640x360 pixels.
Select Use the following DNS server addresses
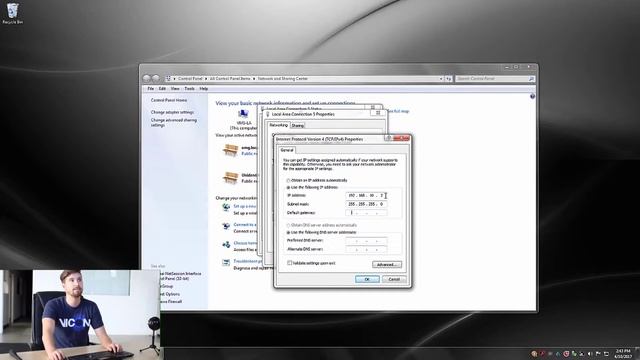pyautogui.click(x=288, y=232)
